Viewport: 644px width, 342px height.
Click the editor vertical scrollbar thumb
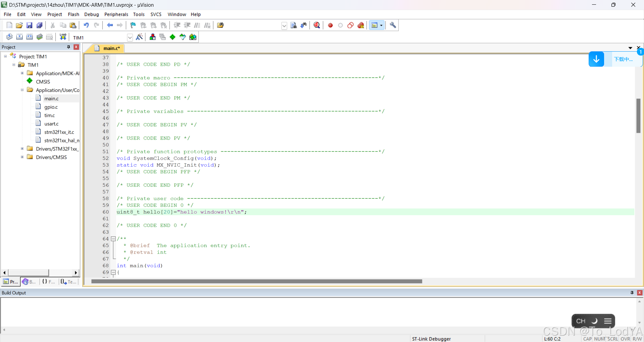coord(638,116)
